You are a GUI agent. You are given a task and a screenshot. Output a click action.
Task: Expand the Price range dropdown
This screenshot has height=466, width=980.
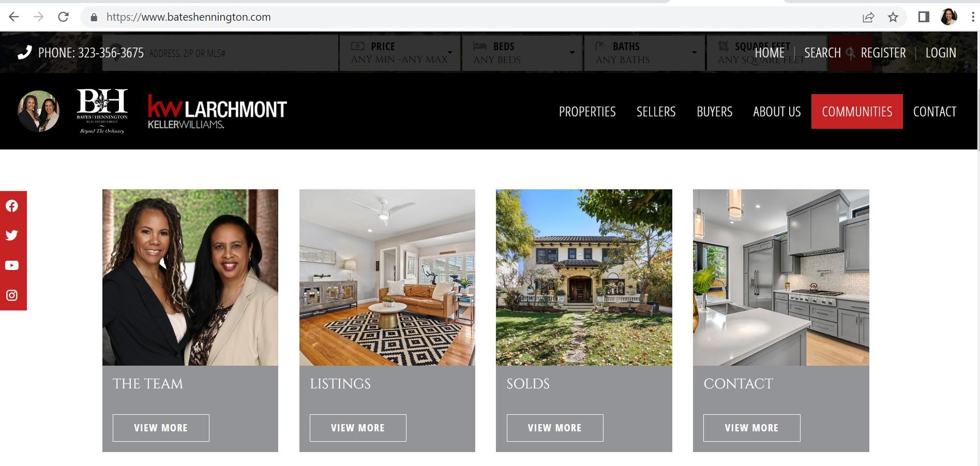click(400, 53)
